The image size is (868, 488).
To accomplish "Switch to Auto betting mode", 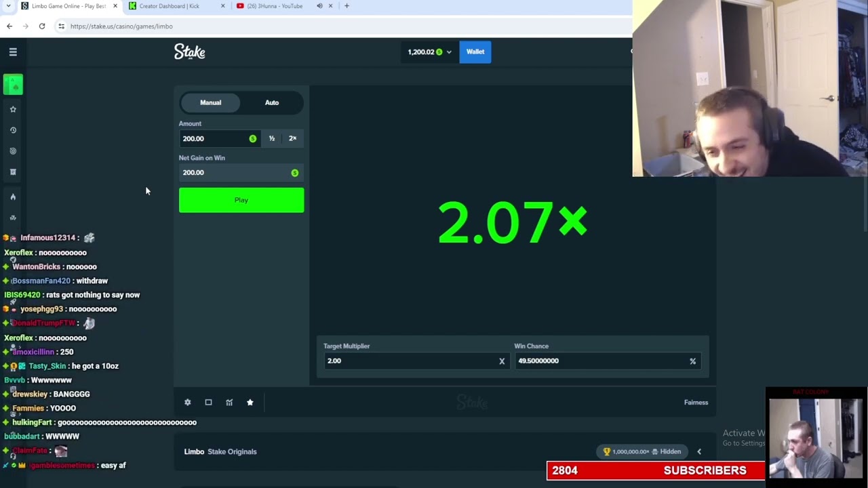I will (272, 102).
